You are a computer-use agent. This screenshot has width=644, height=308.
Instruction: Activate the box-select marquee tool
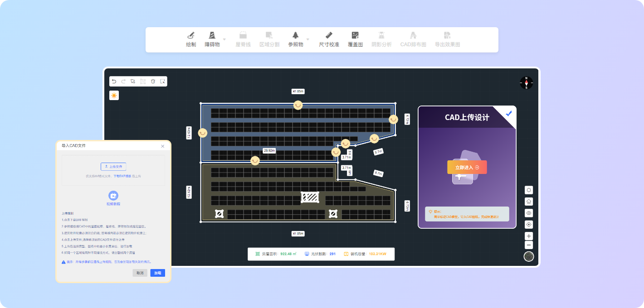pyautogui.click(x=162, y=82)
